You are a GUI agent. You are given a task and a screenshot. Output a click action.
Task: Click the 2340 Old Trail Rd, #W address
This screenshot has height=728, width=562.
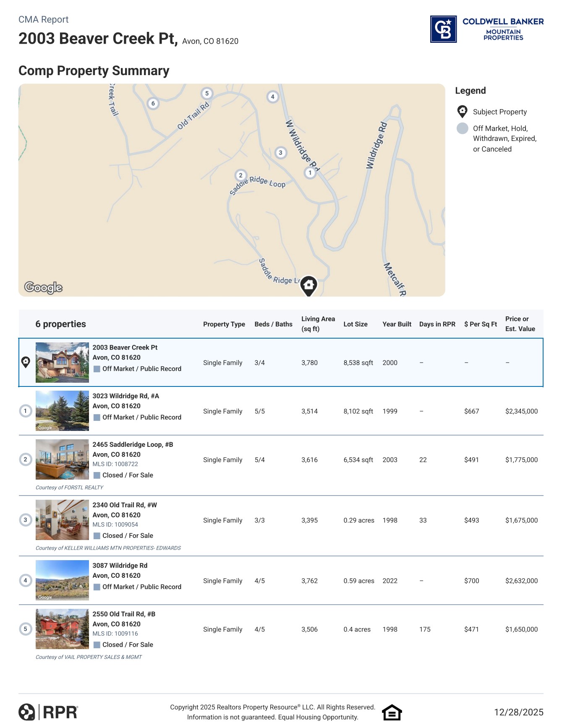(125, 505)
